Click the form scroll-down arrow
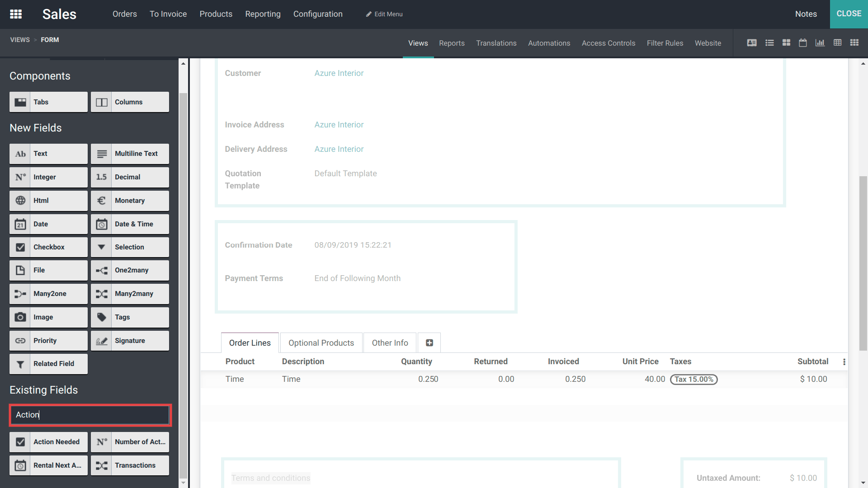Image resolution: width=868 pixels, height=488 pixels. point(863,483)
